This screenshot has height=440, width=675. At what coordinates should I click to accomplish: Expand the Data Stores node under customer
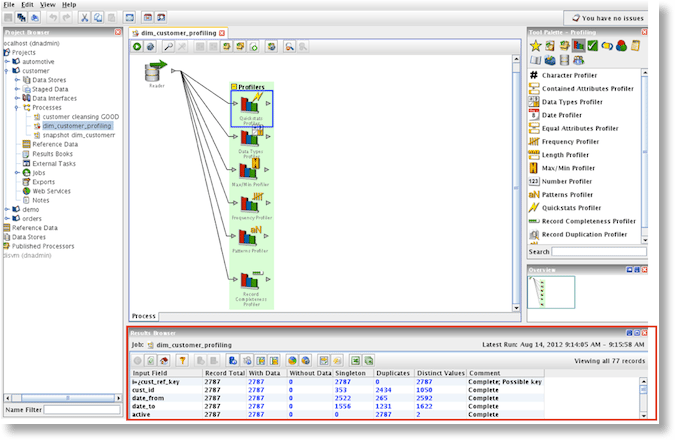click(x=17, y=80)
